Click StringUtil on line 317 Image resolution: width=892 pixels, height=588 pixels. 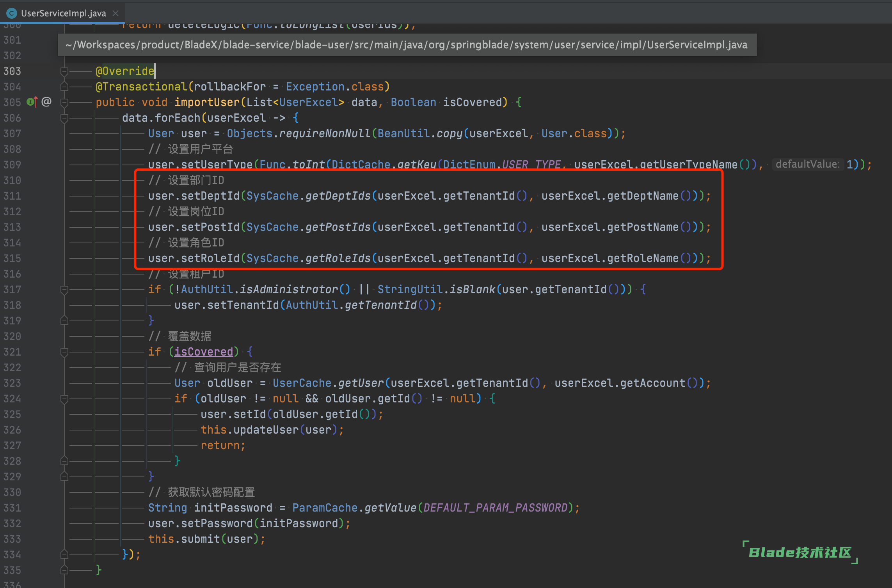pos(410,289)
